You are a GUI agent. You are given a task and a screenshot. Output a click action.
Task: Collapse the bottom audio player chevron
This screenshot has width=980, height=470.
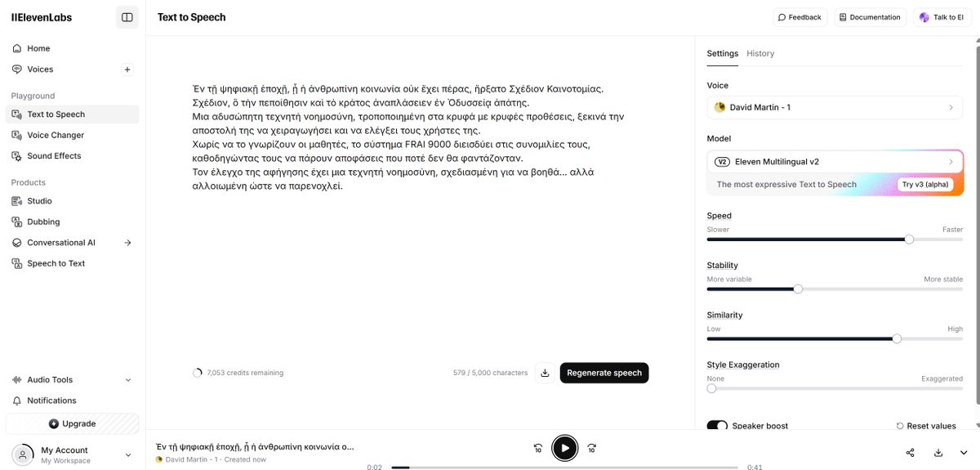[964, 453]
